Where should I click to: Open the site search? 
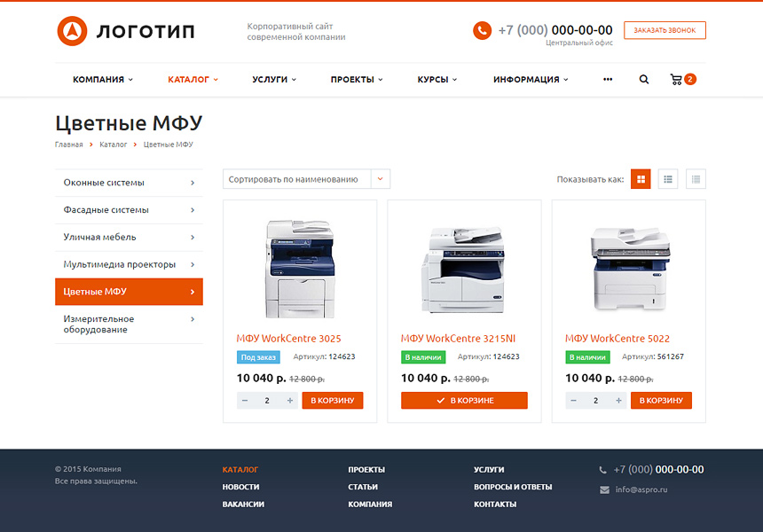pos(644,79)
